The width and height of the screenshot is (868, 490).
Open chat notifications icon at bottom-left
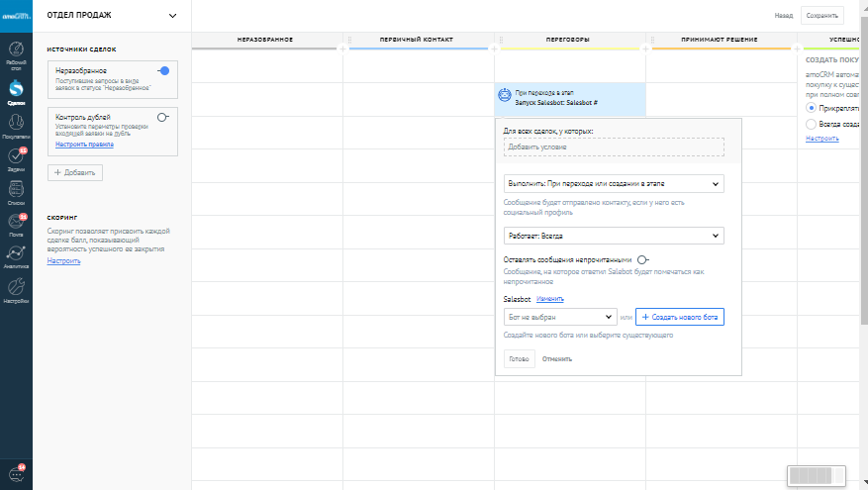[x=16, y=473]
